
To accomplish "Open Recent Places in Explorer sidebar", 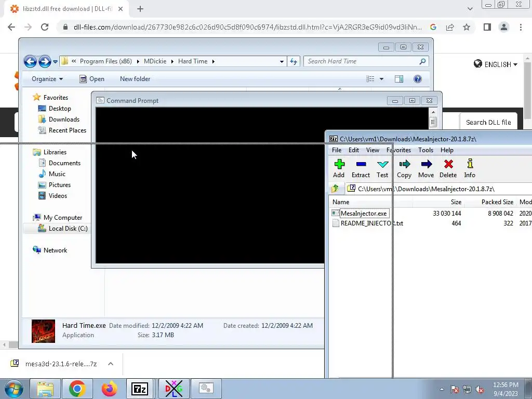I will pos(67,130).
